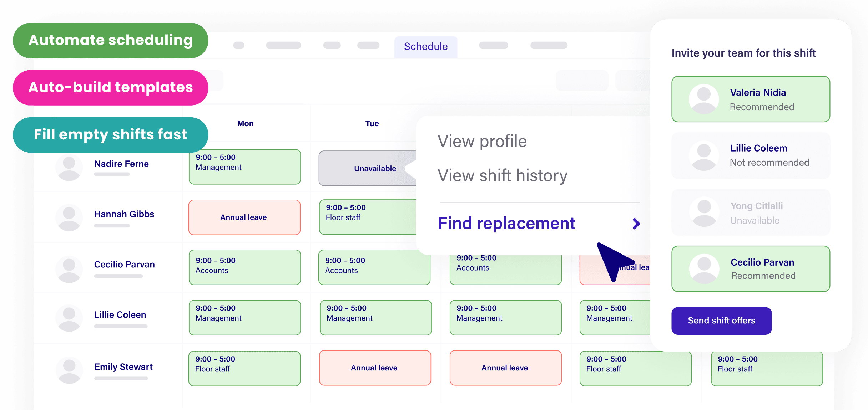This screenshot has width=868, height=410.
Task: Click Emily Stewart avatar icon
Action: (69, 370)
